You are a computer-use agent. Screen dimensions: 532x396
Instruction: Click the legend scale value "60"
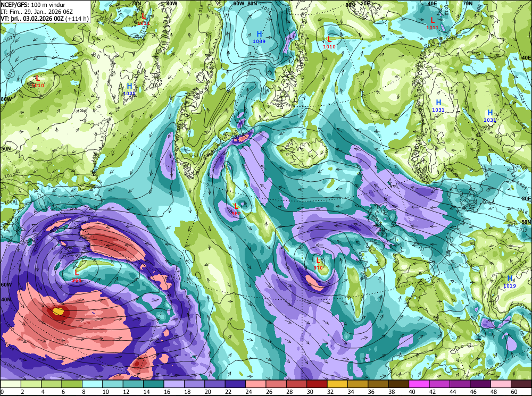[x=514, y=392]
